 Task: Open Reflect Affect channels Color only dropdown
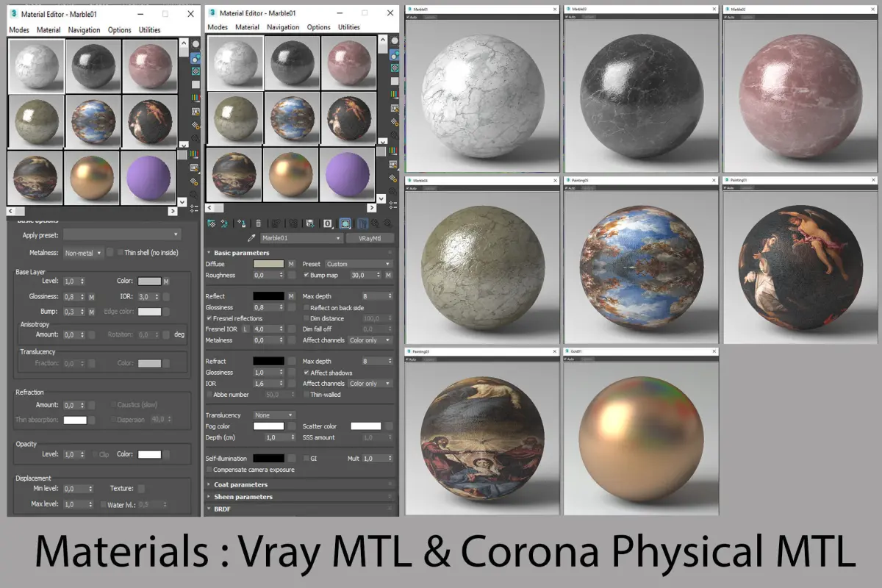click(x=370, y=340)
